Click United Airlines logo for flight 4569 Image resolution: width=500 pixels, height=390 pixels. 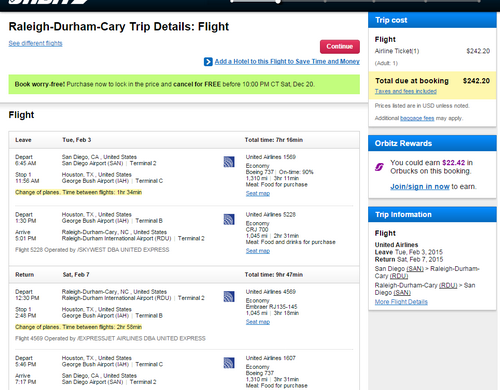tap(229, 296)
